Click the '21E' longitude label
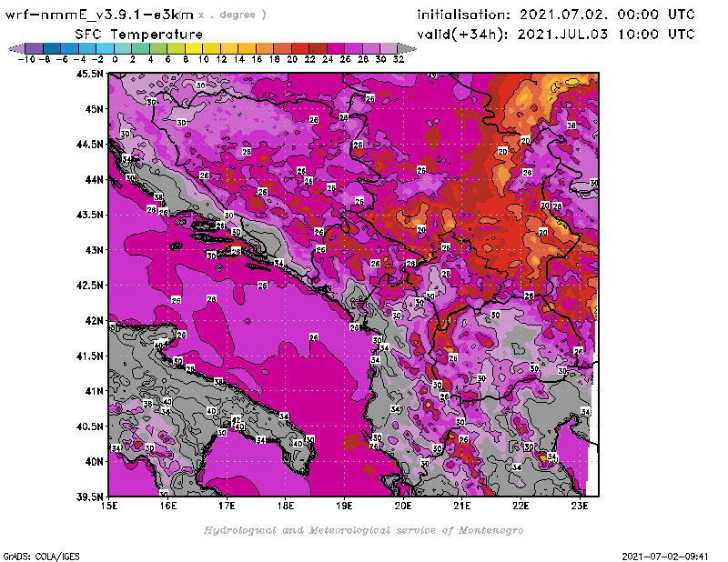 [462, 506]
